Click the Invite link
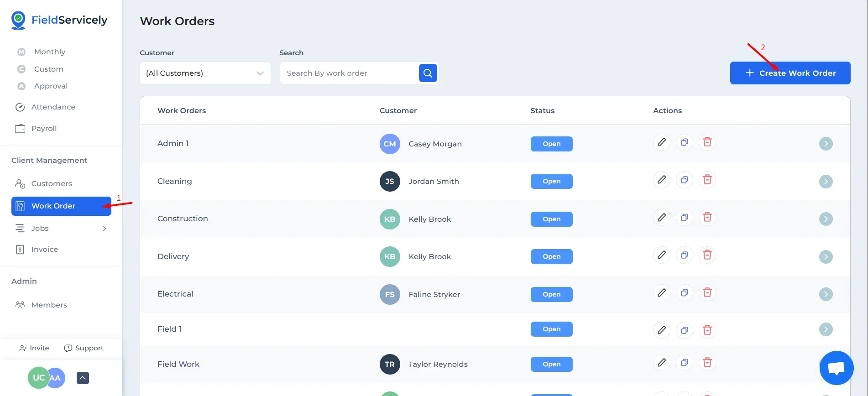 pos(34,348)
